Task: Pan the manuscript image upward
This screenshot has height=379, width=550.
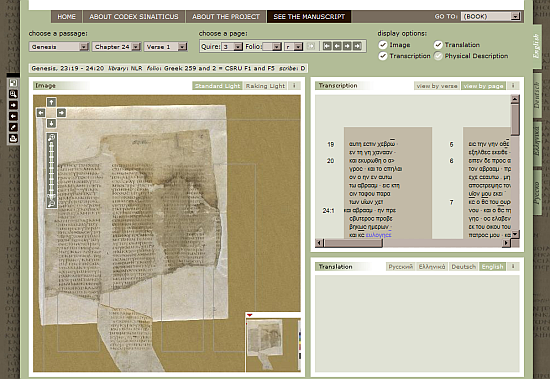Action: (51, 102)
